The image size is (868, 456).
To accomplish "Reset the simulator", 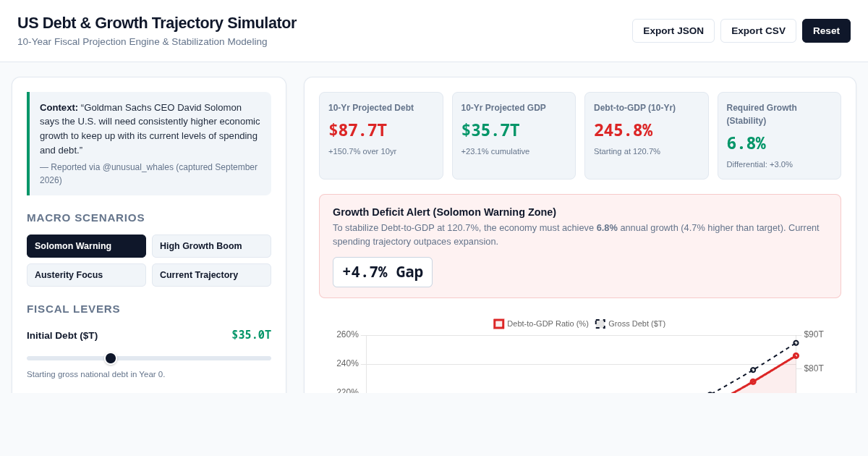I will point(826,30).
